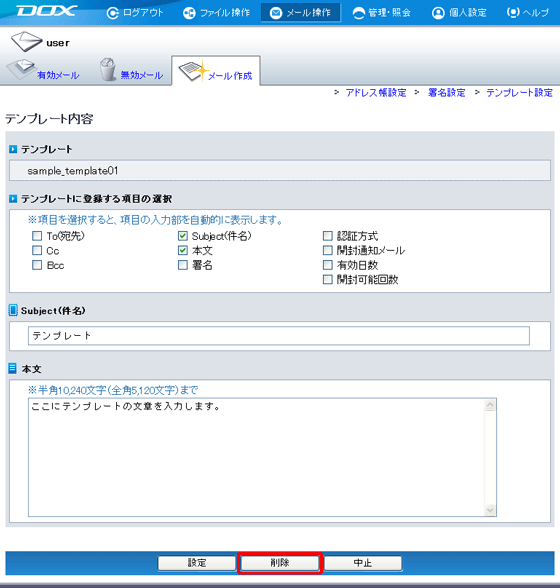Click the help headset icon
560x588 pixels.
tap(512, 12)
